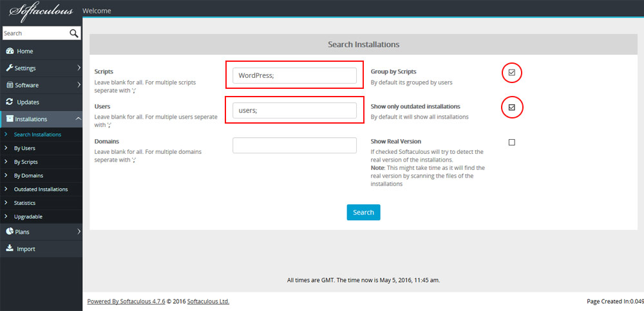Click the Search Installations panel heading
644x311 pixels.
point(363,44)
